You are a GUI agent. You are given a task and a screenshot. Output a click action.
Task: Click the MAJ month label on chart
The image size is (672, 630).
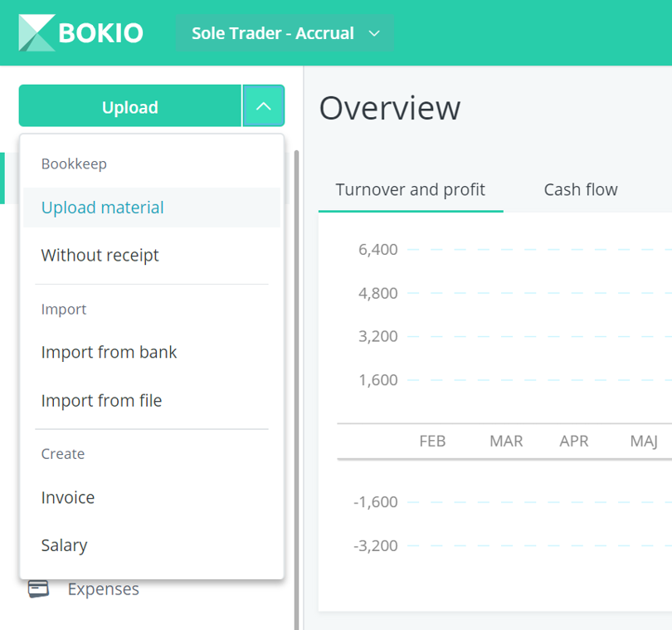[644, 441]
